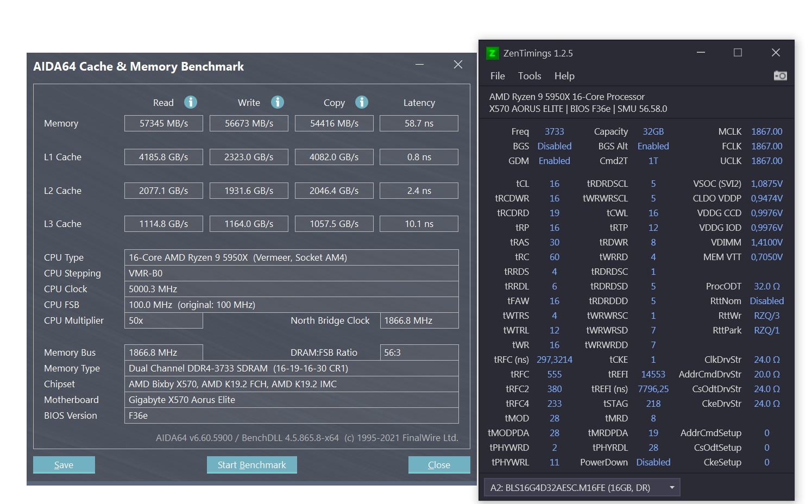Click the ProcODT value 32.0 Ω
This screenshot has height=504, width=812.
click(x=766, y=286)
